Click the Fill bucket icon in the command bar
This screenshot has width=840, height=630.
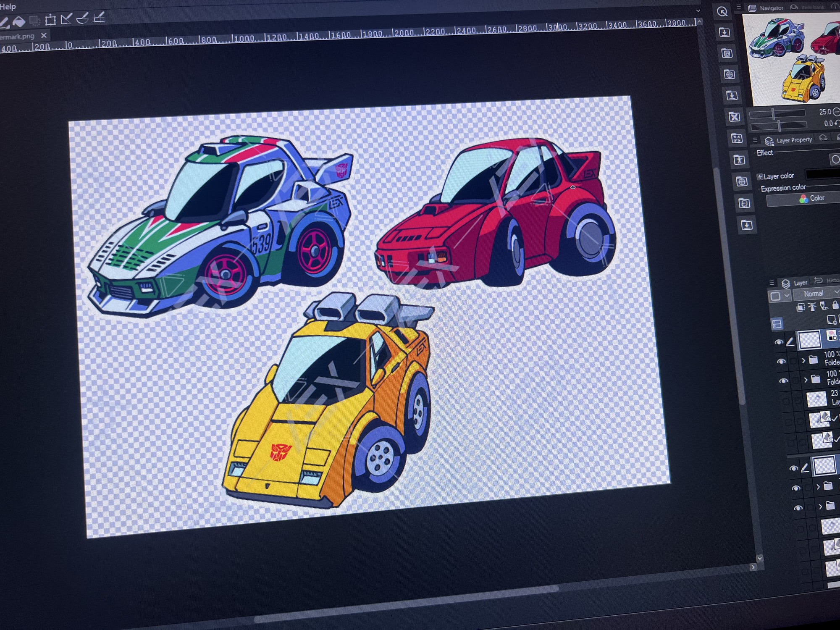click(x=19, y=21)
